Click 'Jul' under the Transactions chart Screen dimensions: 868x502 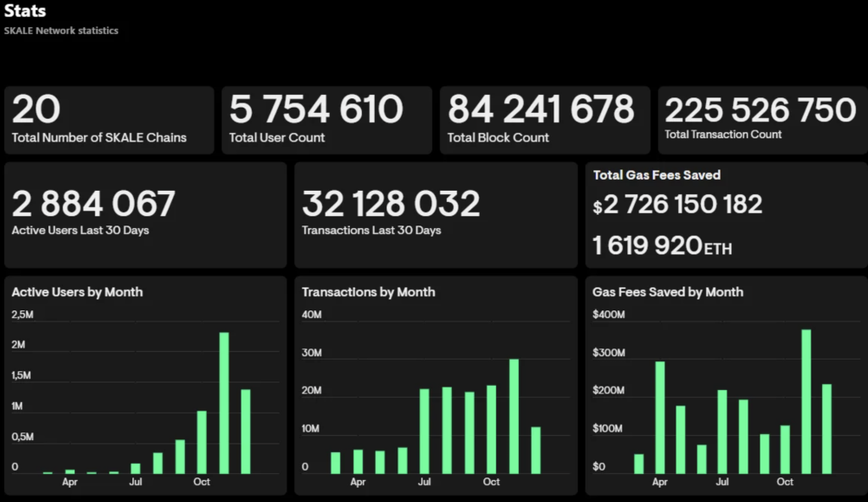425,482
